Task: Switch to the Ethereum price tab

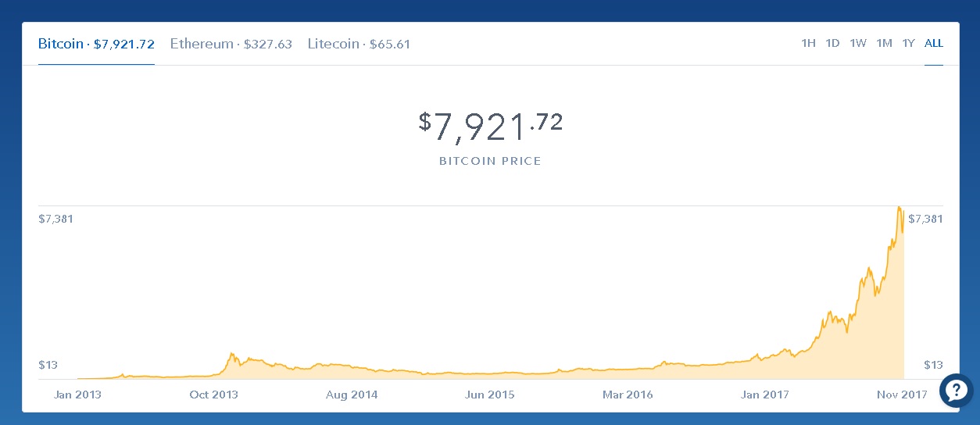Action: coord(231,44)
